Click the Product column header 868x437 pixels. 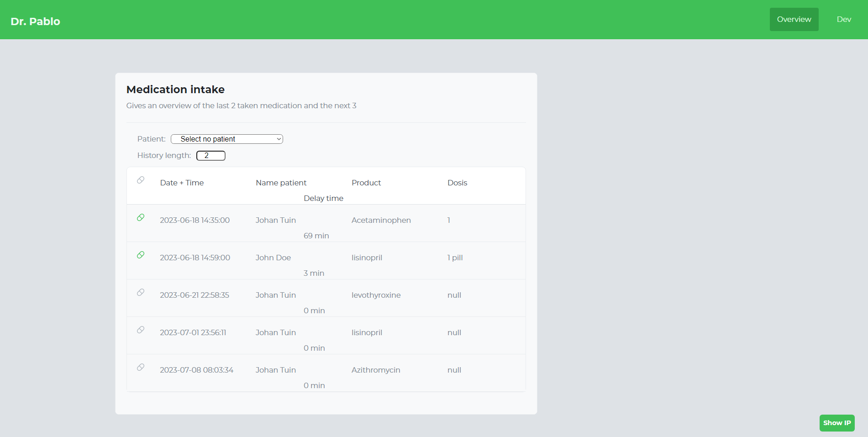(366, 183)
